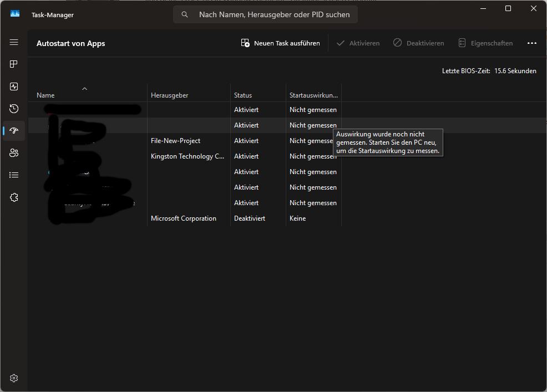
Task: Open the App history page icon
Action: (x=14, y=109)
